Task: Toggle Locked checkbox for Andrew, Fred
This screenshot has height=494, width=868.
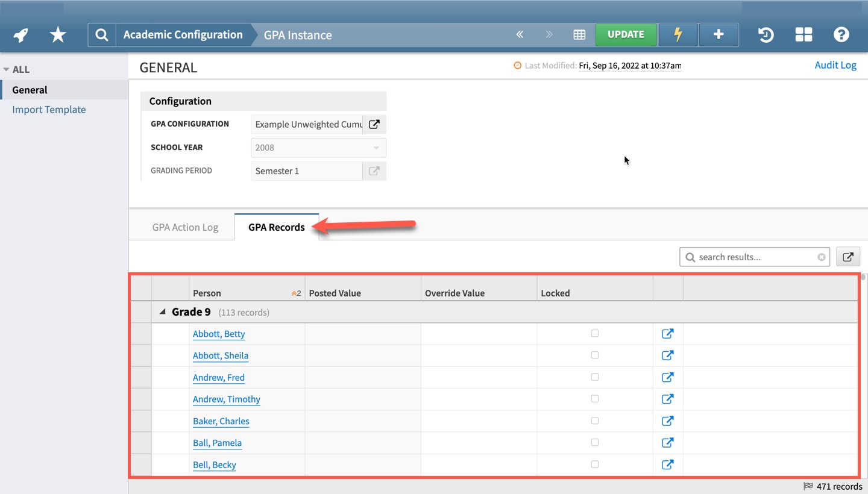Action: tap(595, 377)
